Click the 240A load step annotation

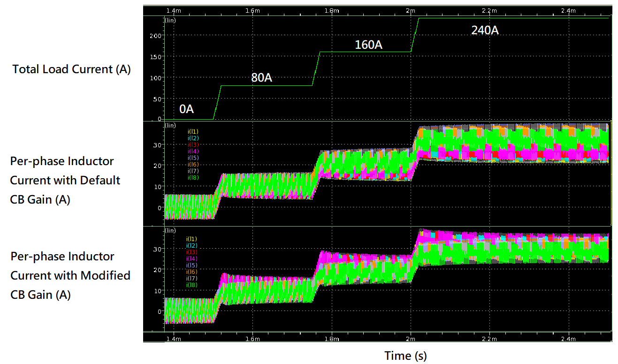coord(485,30)
